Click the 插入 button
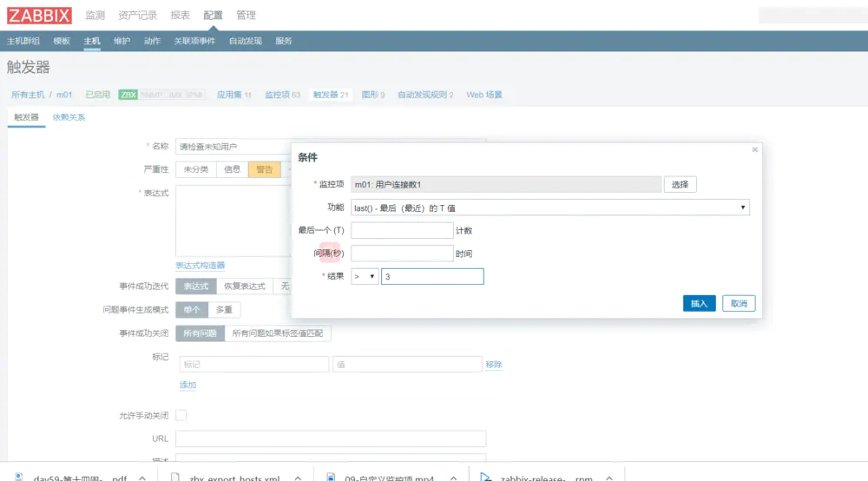This screenshot has height=481, width=868. 699,303
